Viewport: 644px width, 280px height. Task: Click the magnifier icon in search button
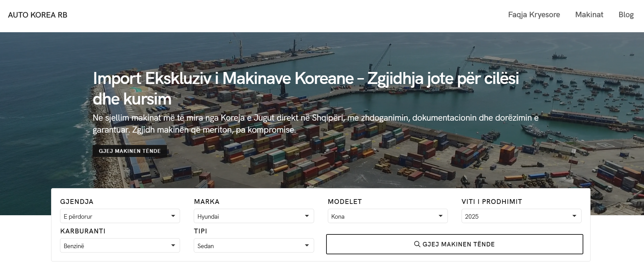click(x=417, y=244)
